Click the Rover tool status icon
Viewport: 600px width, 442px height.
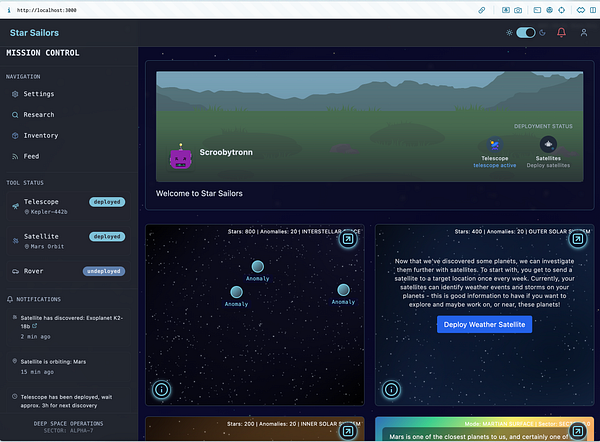pos(15,271)
